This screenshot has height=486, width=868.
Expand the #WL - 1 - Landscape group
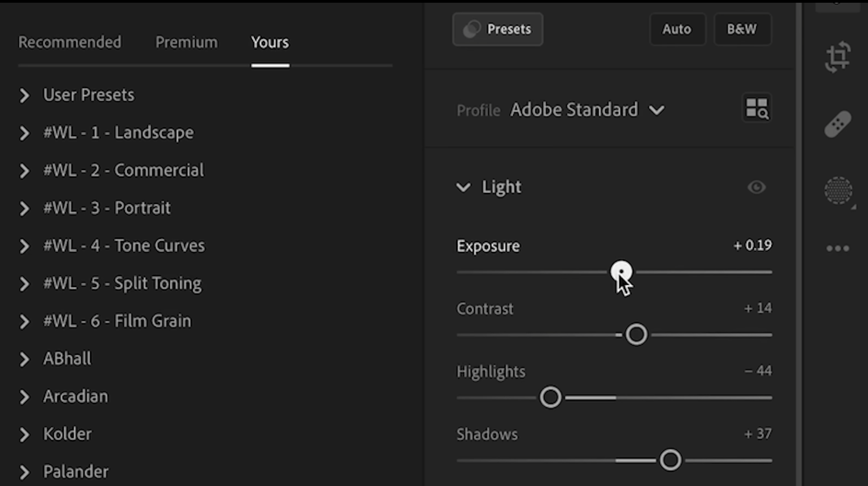[x=24, y=133]
